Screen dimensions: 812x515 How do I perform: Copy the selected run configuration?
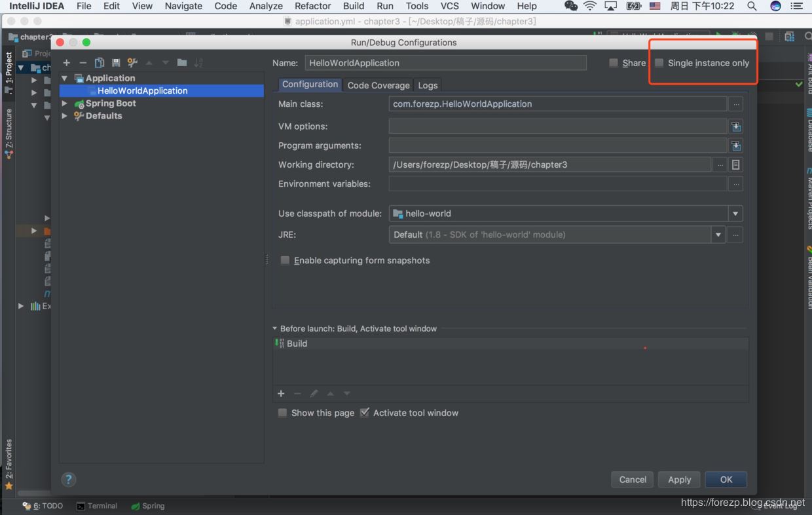pos(100,63)
